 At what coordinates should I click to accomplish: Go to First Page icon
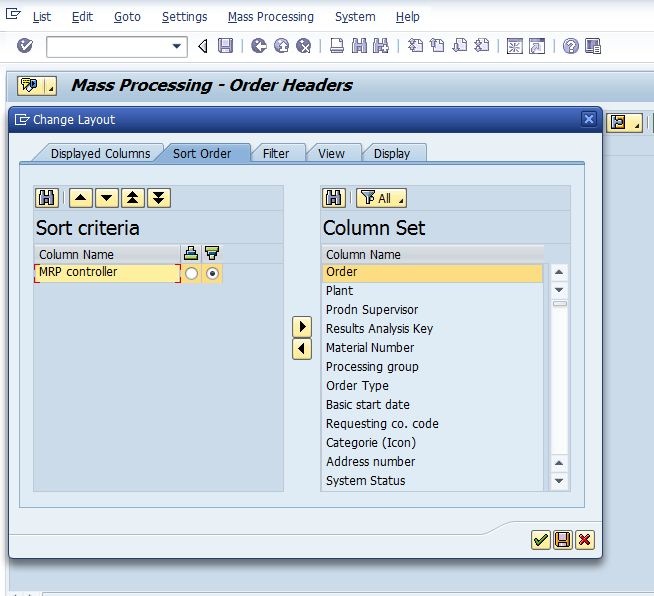coord(415,45)
